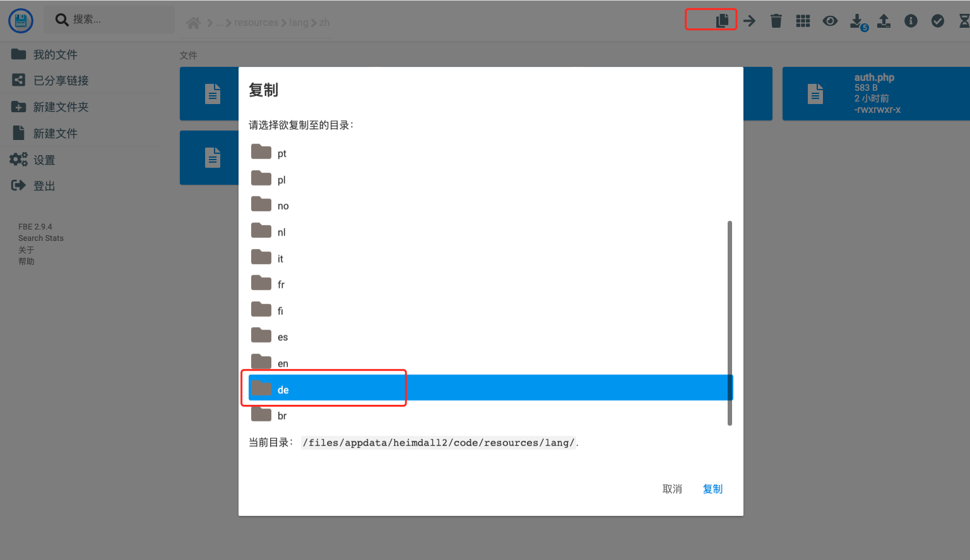The height and width of the screenshot is (560, 970).
Task: Click the home icon in breadcrumb
Action: (x=193, y=22)
